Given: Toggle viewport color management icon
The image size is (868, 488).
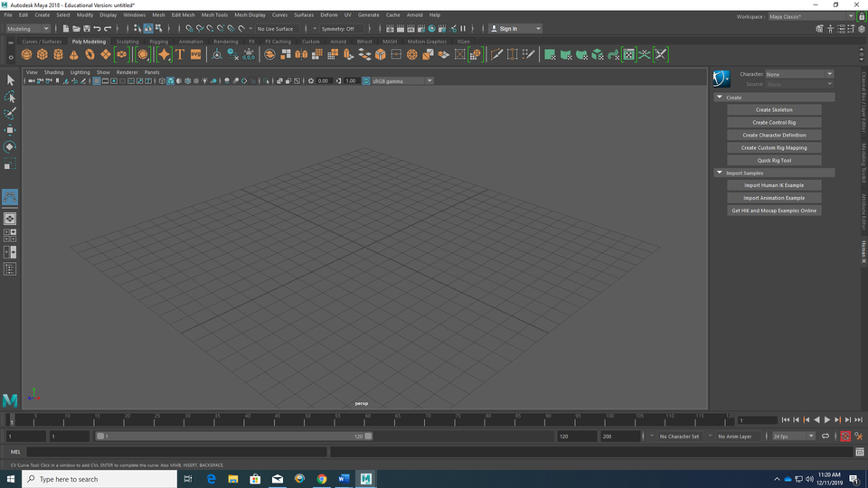Looking at the screenshot, I should [x=366, y=80].
